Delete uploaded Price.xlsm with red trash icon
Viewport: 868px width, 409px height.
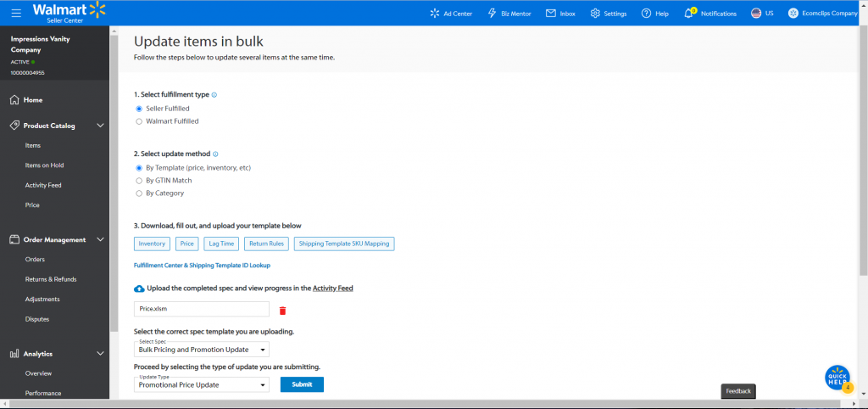(282, 311)
